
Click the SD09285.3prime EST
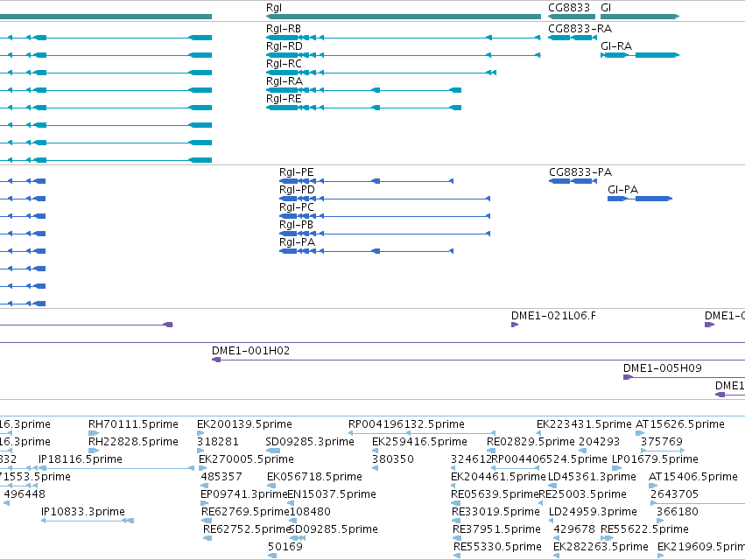273,451
